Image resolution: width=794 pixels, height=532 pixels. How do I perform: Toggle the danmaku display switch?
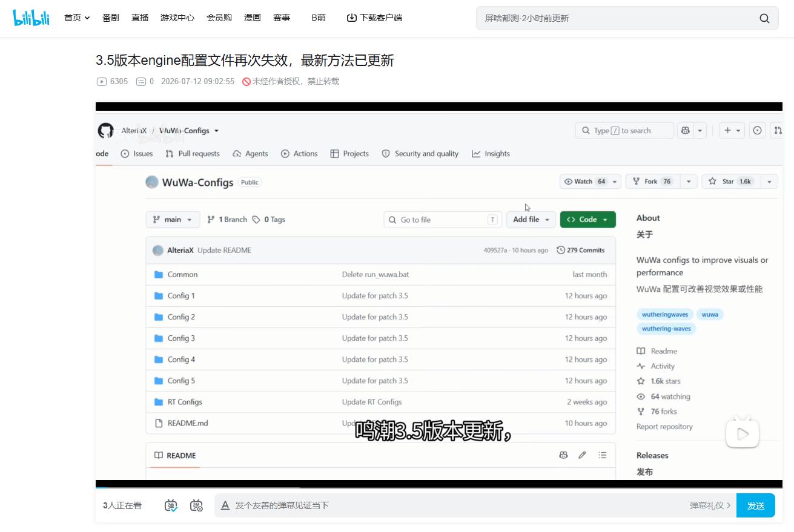(x=171, y=505)
